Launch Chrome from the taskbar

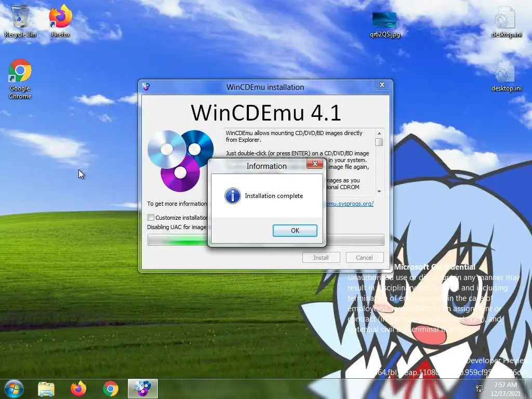tap(111, 389)
